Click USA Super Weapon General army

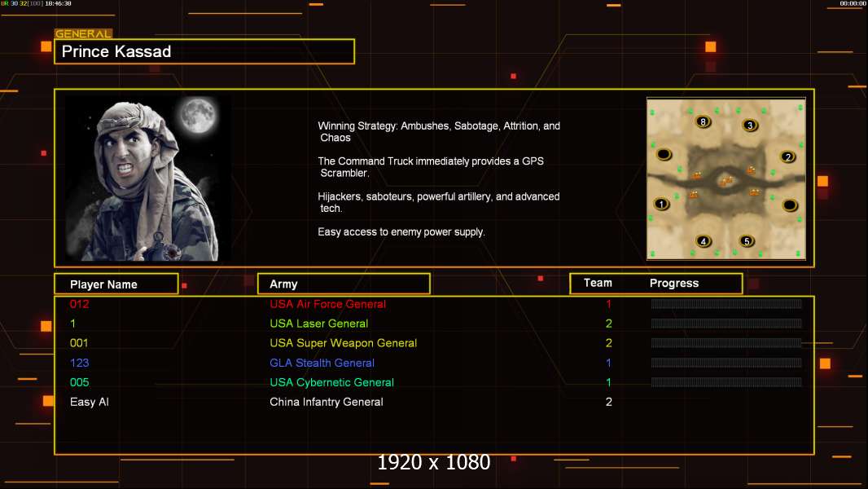(x=344, y=343)
